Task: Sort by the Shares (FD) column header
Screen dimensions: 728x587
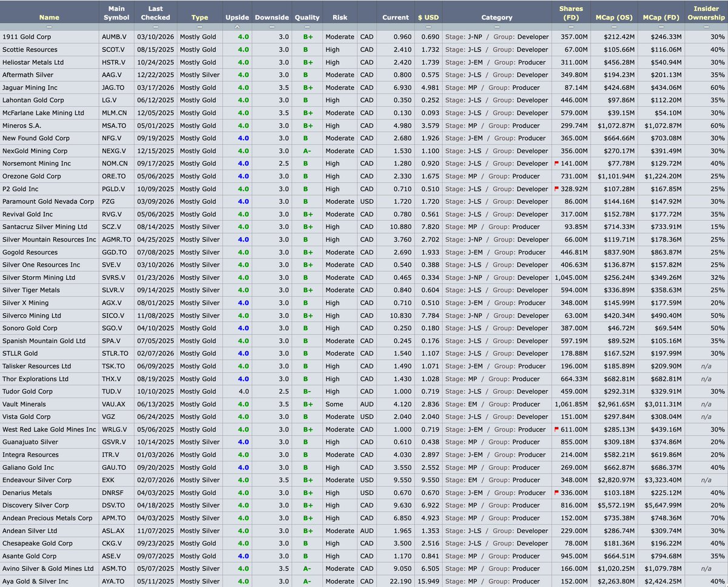Action: pyautogui.click(x=571, y=13)
